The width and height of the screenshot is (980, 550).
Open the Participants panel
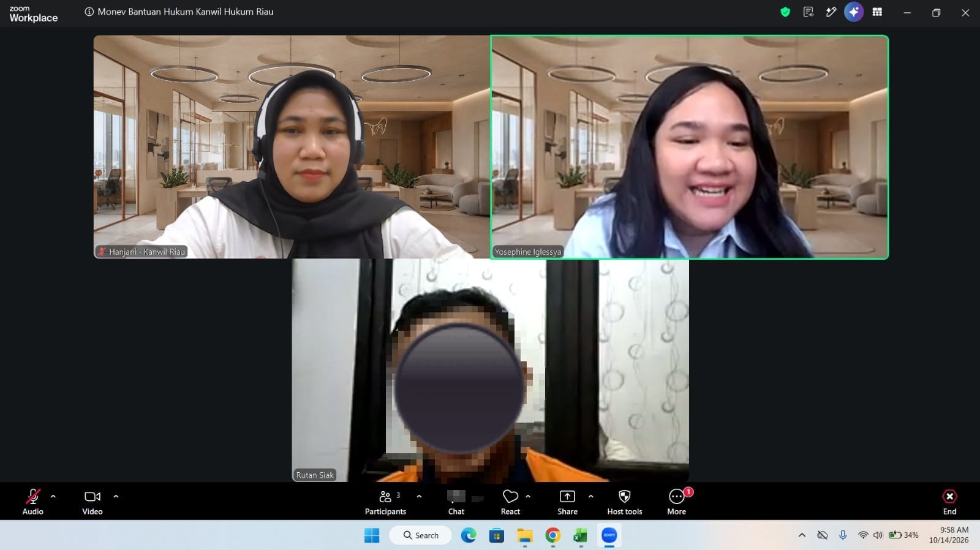click(x=385, y=502)
